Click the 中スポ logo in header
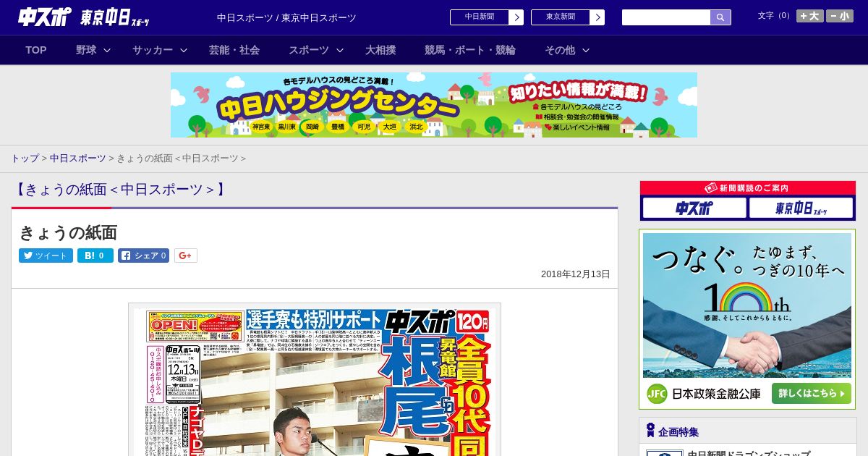868x456 pixels. coord(45,17)
